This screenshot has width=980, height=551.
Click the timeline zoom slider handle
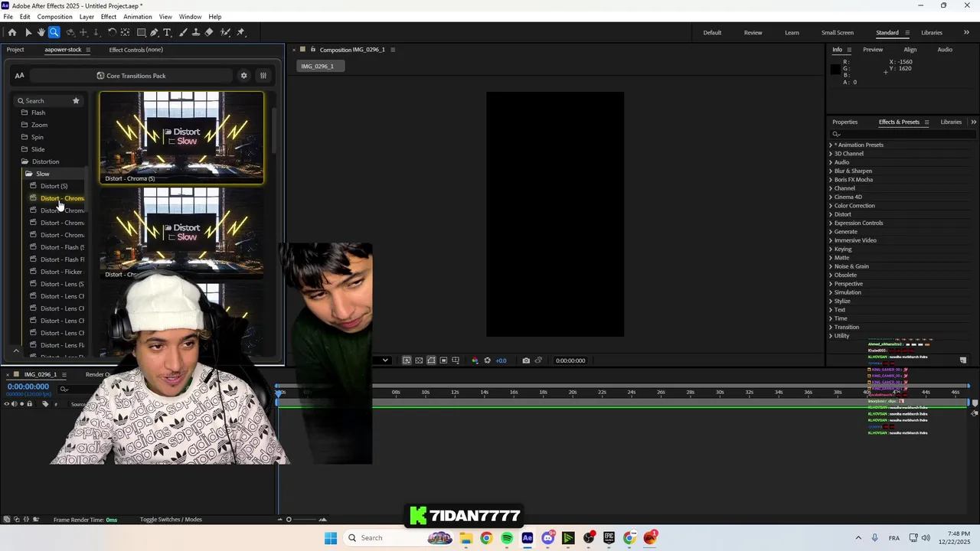pos(289,520)
